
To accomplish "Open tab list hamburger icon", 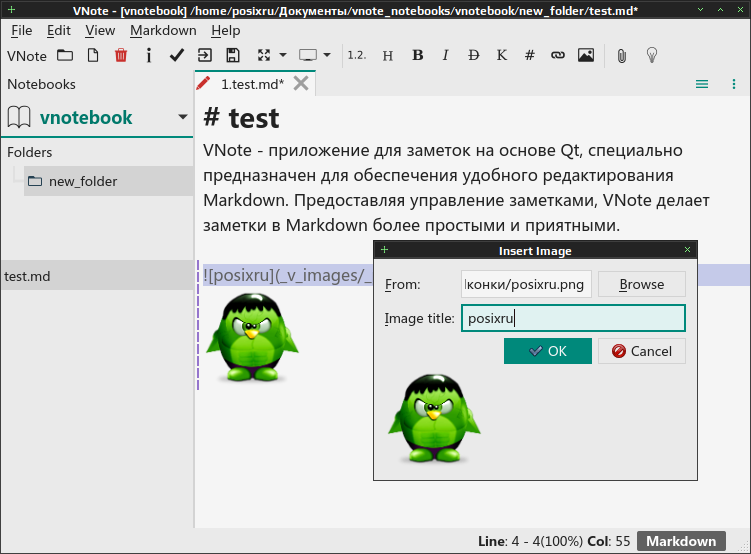I will click(x=702, y=84).
